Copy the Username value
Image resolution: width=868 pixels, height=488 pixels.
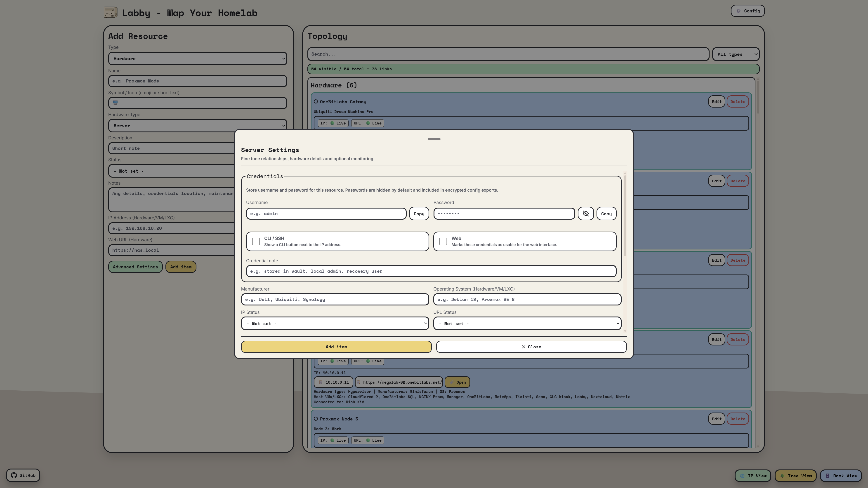tap(419, 213)
